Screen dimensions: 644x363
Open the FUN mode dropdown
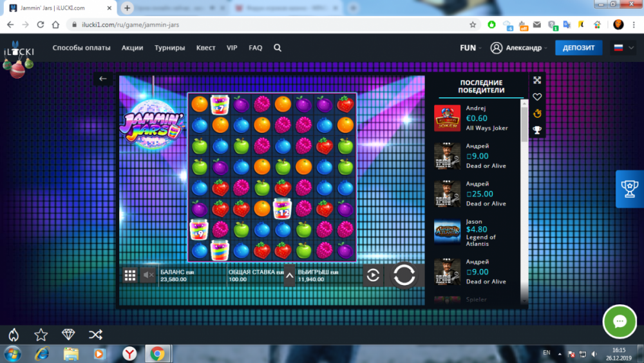coord(470,48)
